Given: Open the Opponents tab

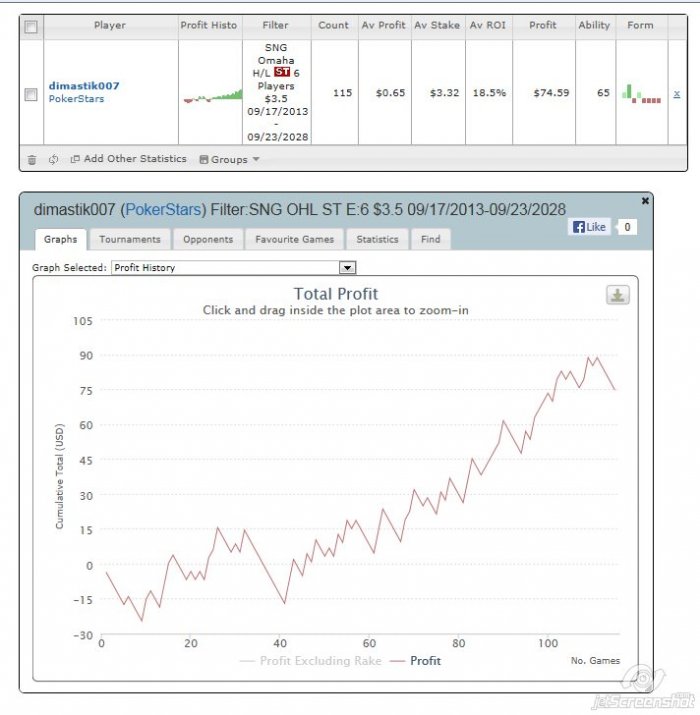Looking at the screenshot, I should tap(208, 239).
